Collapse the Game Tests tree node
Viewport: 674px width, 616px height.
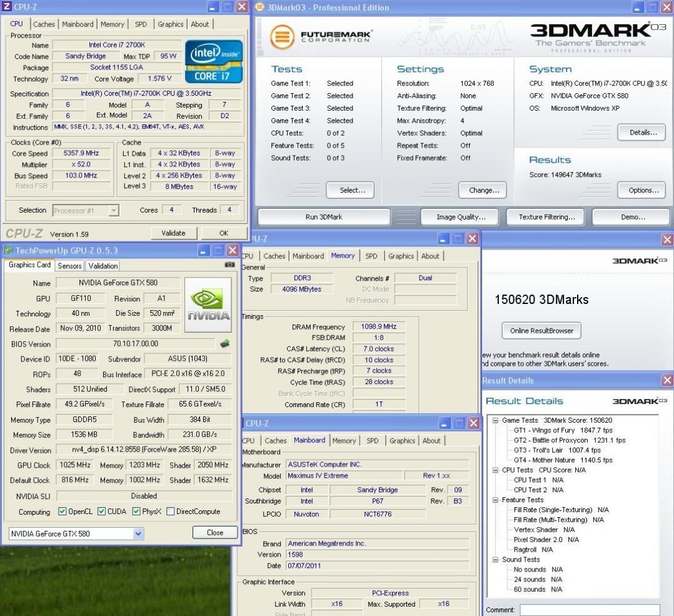(x=496, y=420)
